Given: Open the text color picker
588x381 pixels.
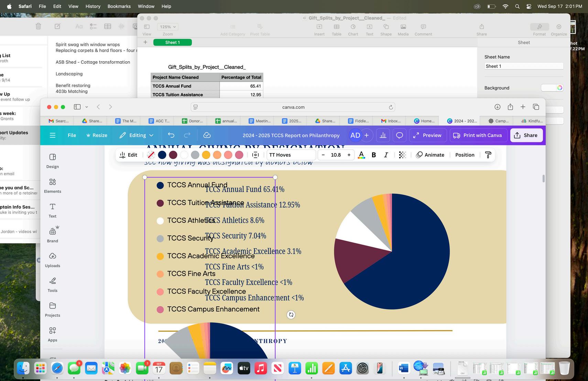Looking at the screenshot, I should point(361,155).
